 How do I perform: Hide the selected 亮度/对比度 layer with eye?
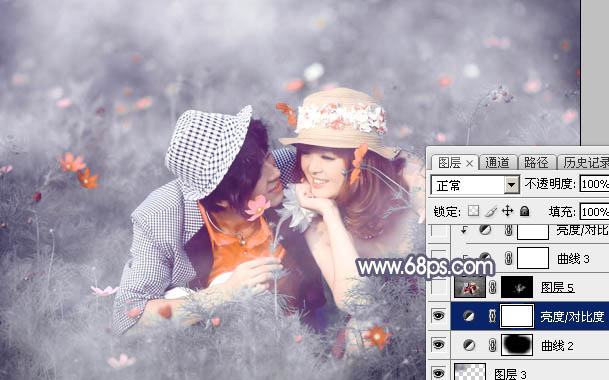coord(438,316)
